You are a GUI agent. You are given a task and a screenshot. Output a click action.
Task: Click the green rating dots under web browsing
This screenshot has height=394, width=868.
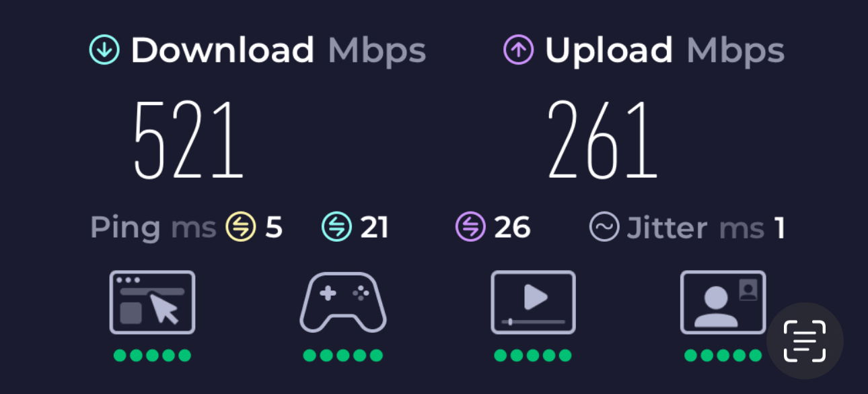152,356
